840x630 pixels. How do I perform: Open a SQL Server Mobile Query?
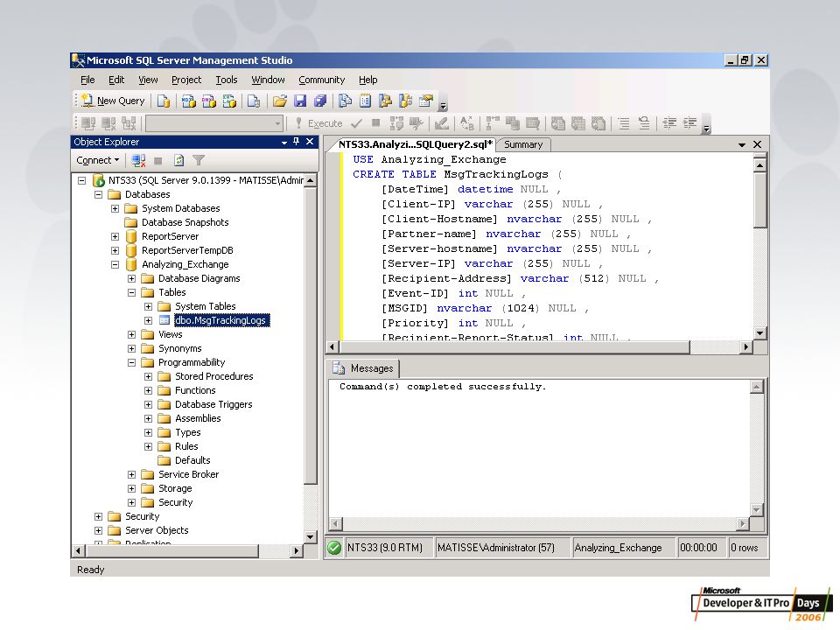pos(254,101)
